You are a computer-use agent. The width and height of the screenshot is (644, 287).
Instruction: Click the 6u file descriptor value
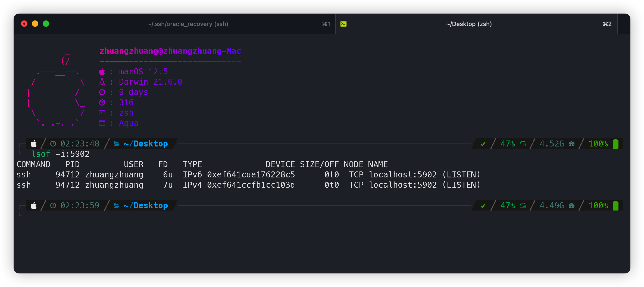(x=168, y=175)
